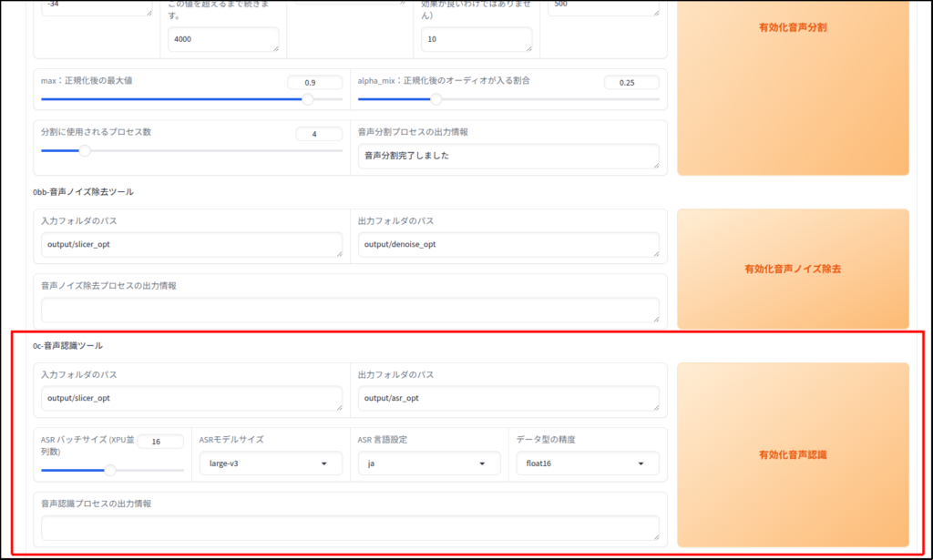Click the output/asr_opt output folder field
The image size is (933, 560).
508,398
